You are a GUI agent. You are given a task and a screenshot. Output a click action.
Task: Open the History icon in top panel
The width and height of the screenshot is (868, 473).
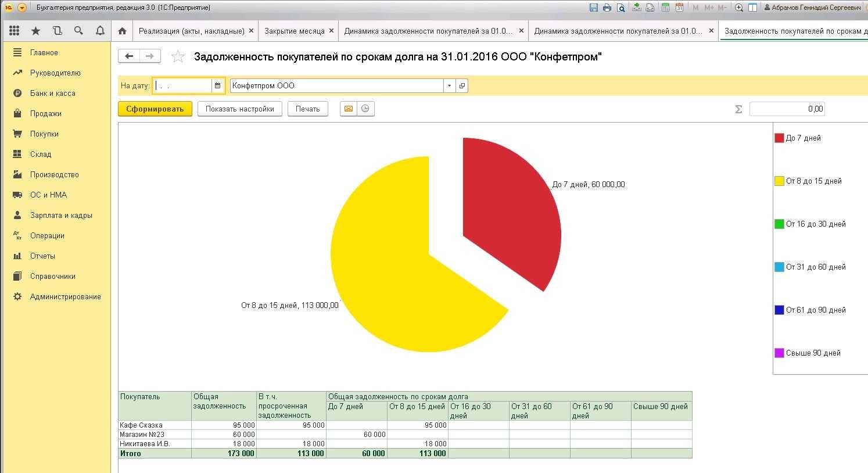(57, 31)
